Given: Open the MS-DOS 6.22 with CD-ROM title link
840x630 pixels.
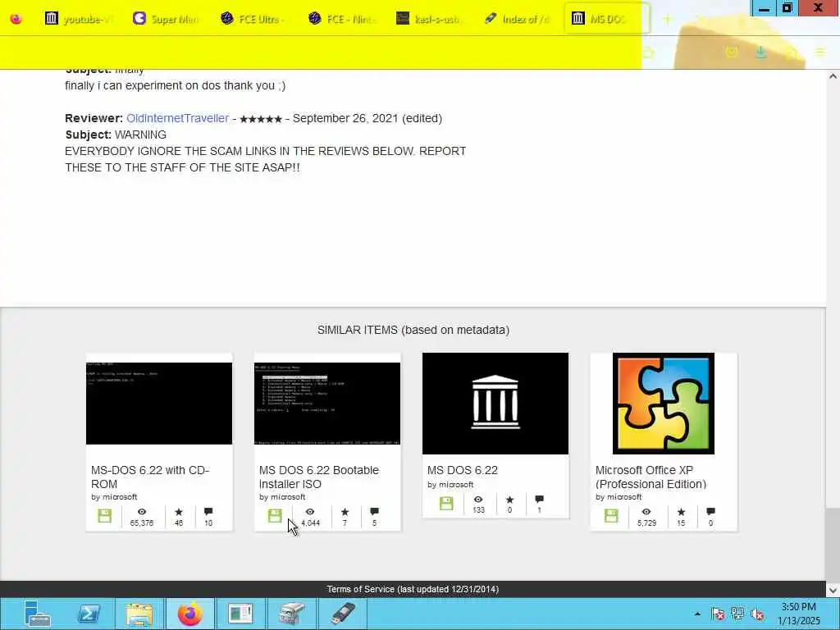Looking at the screenshot, I should (x=150, y=477).
